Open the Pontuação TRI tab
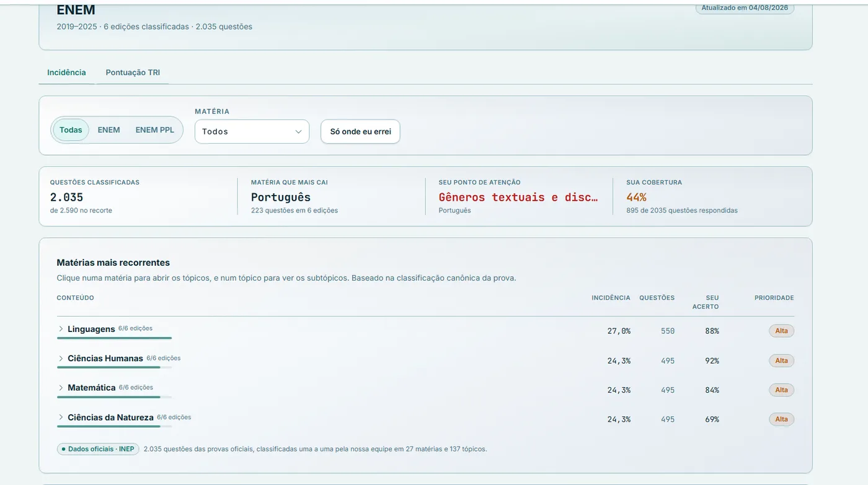This screenshot has height=485, width=868. coord(133,72)
